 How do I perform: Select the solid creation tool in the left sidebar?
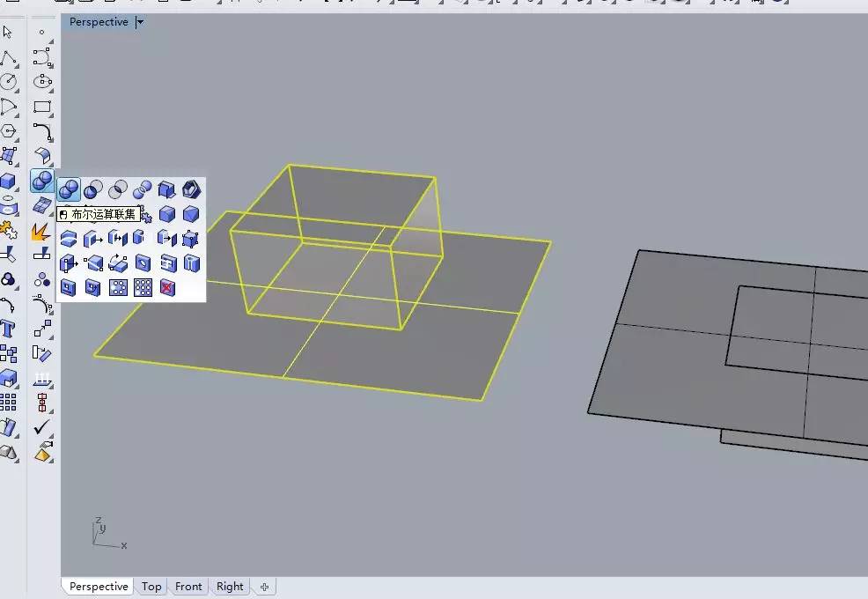pos(9,181)
